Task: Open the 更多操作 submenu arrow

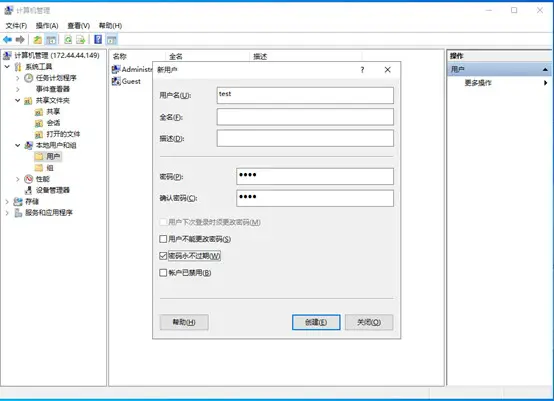Action: pos(546,83)
